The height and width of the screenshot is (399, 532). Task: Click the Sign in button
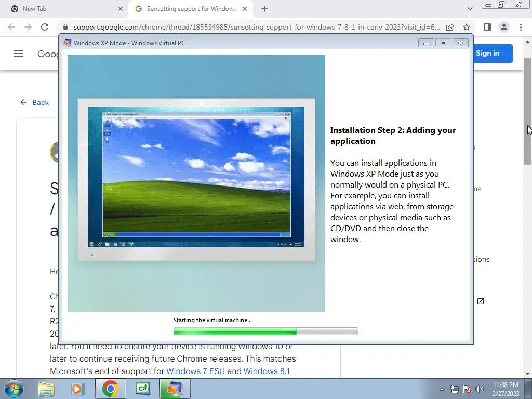(493, 54)
